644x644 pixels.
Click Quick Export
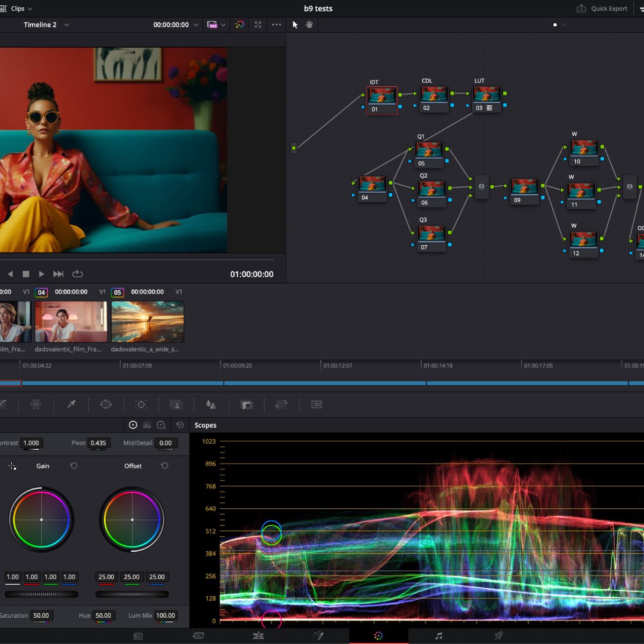pos(602,9)
